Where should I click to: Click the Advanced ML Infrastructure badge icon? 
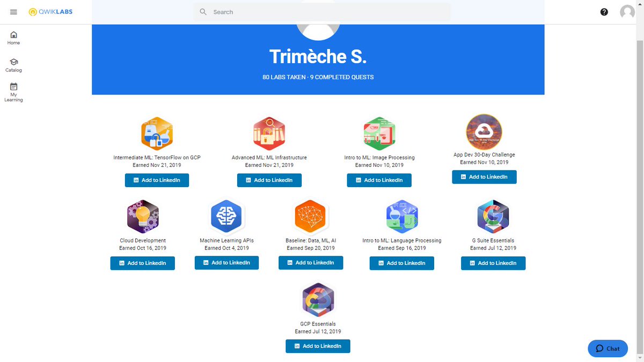pyautogui.click(x=269, y=132)
